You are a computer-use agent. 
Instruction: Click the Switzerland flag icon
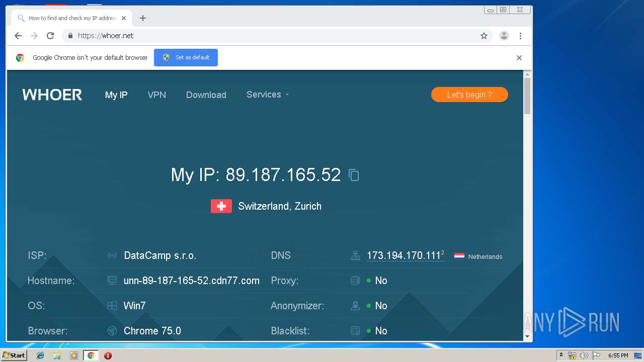click(221, 206)
